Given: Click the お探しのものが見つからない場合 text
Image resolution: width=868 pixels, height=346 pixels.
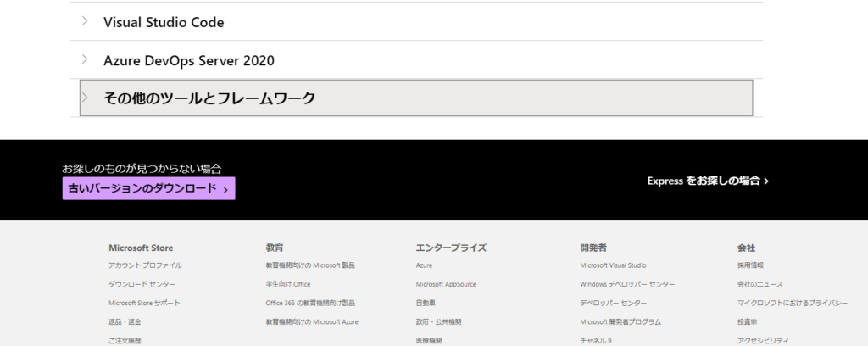Looking at the screenshot, I should (142, 169).
